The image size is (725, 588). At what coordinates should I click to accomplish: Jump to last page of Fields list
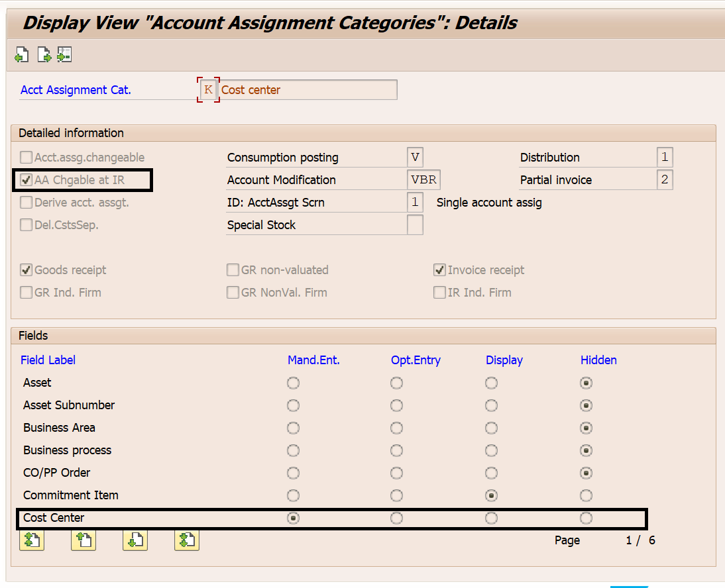point(187,540)
